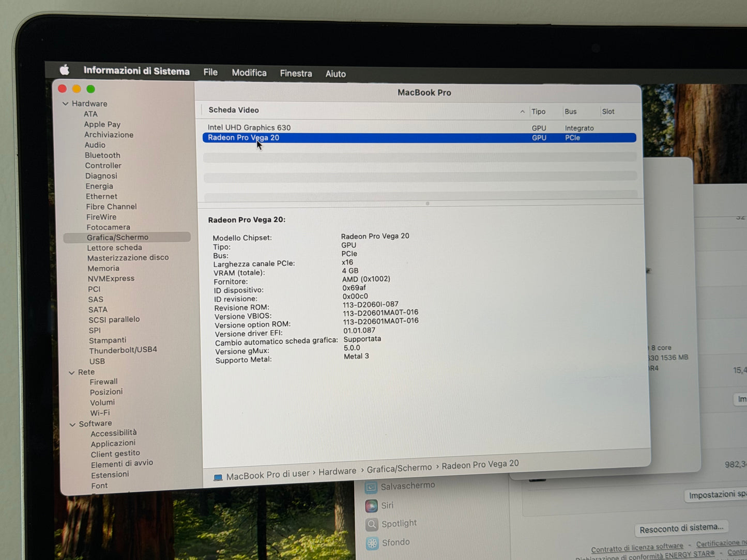Select Posizioni under Rete

pyautogui.click(x=106, y=392)
